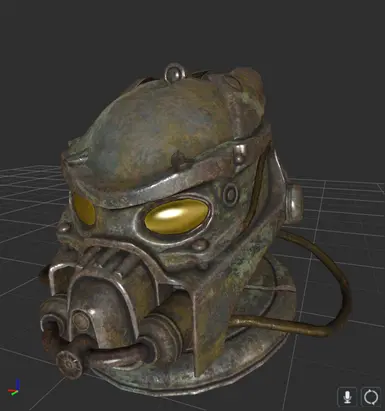This screenshot has height=411, width=385.
Task: Click the microphone icon button
Action: 347,397
